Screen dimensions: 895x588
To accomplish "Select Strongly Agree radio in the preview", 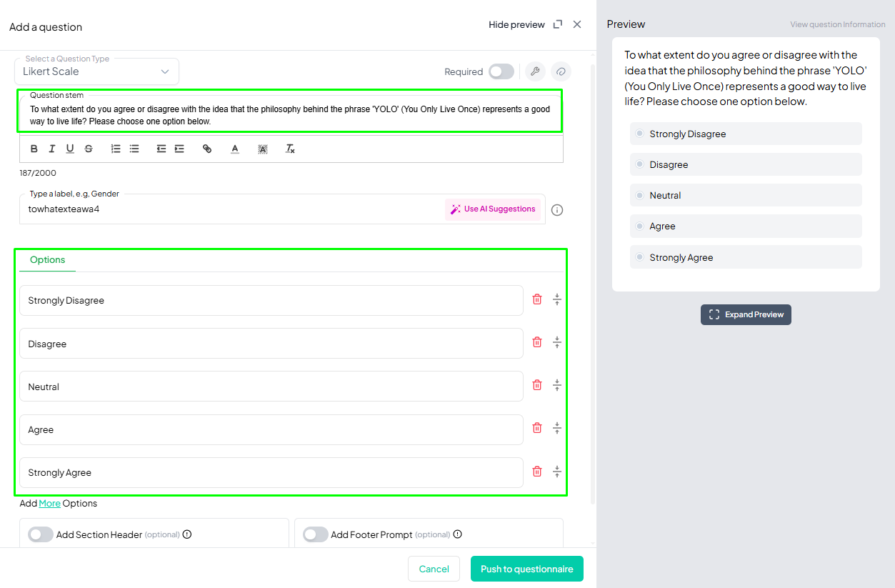I will 640,257.
